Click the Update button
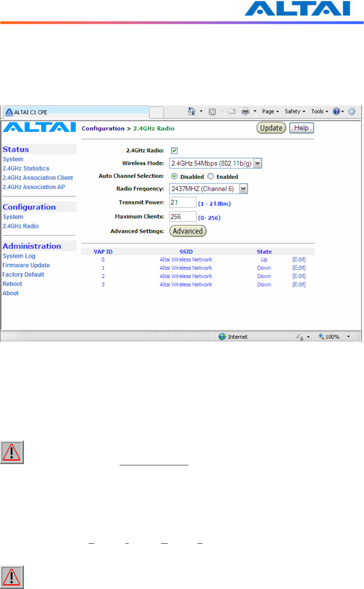This screenshot has width=364, height=589. coord(271,128)
